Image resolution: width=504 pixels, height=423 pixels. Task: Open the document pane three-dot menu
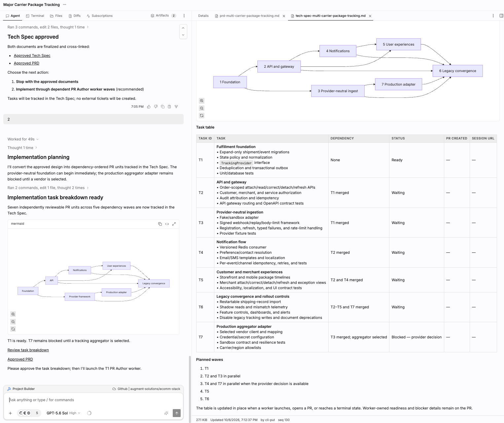coord(493,16)
